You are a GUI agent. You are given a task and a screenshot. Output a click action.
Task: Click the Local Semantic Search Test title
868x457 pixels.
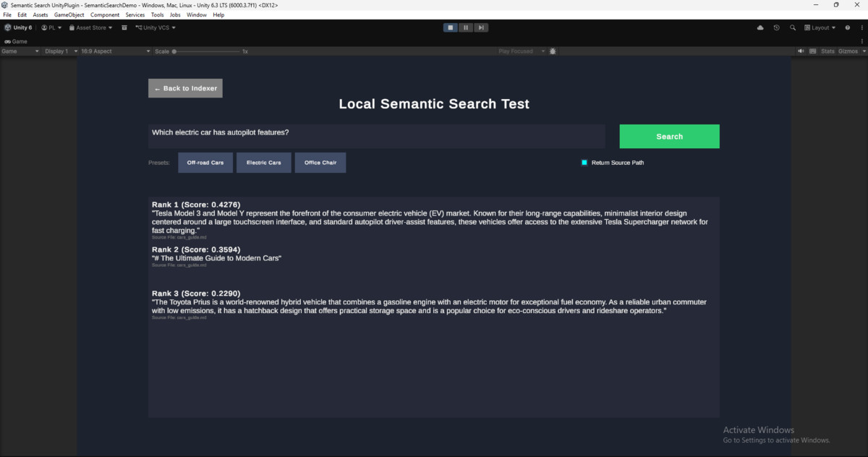[434, 104]
